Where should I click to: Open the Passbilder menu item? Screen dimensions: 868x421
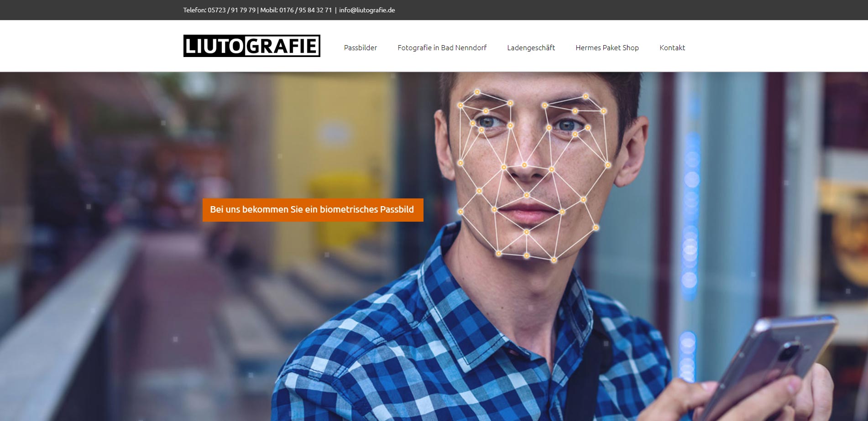click(360, 48)
